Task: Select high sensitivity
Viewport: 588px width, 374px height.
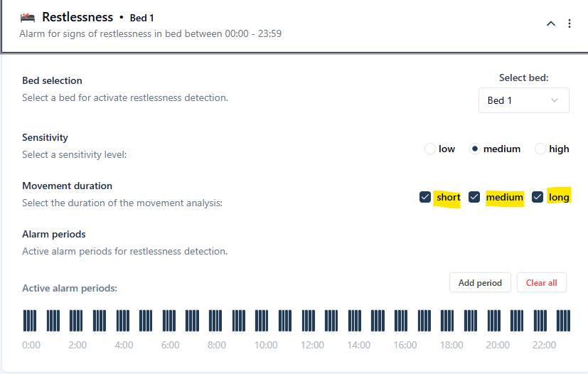Action: pos(540,149)
